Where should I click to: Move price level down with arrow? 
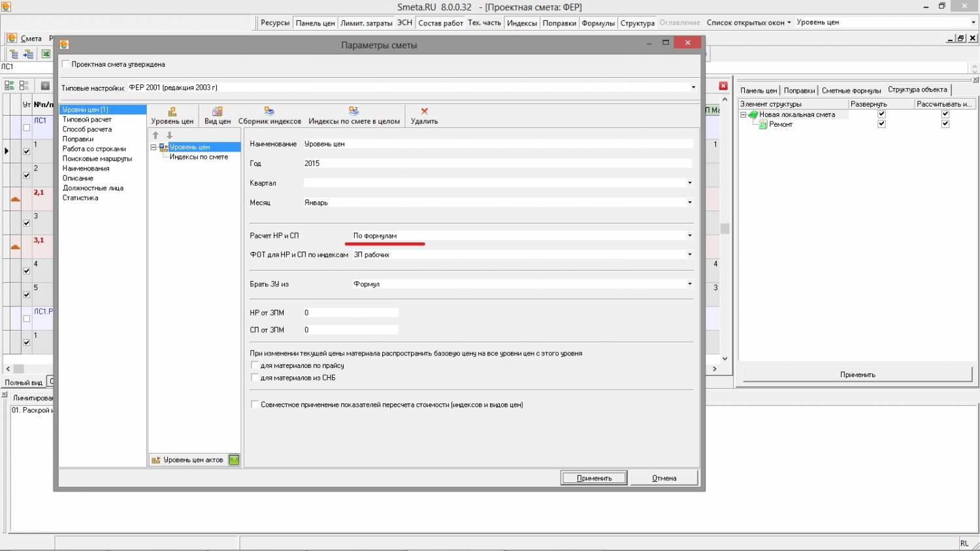170,135
